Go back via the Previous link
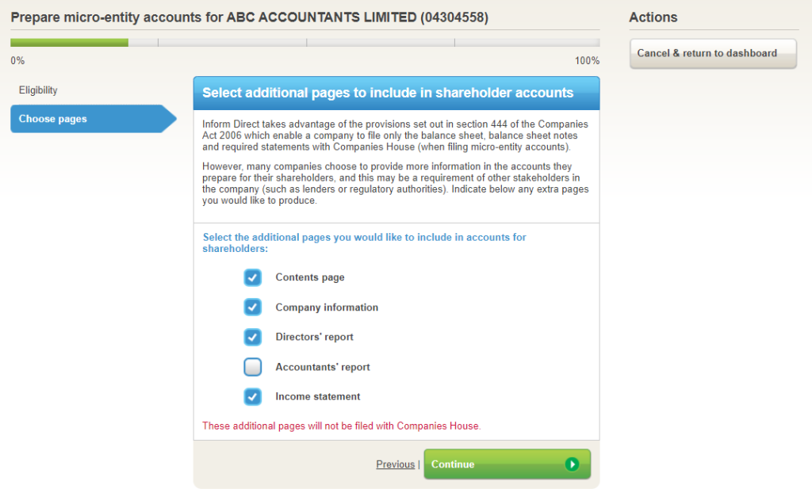The width and height of the screenshot is (812, 504). click(395, 464)
